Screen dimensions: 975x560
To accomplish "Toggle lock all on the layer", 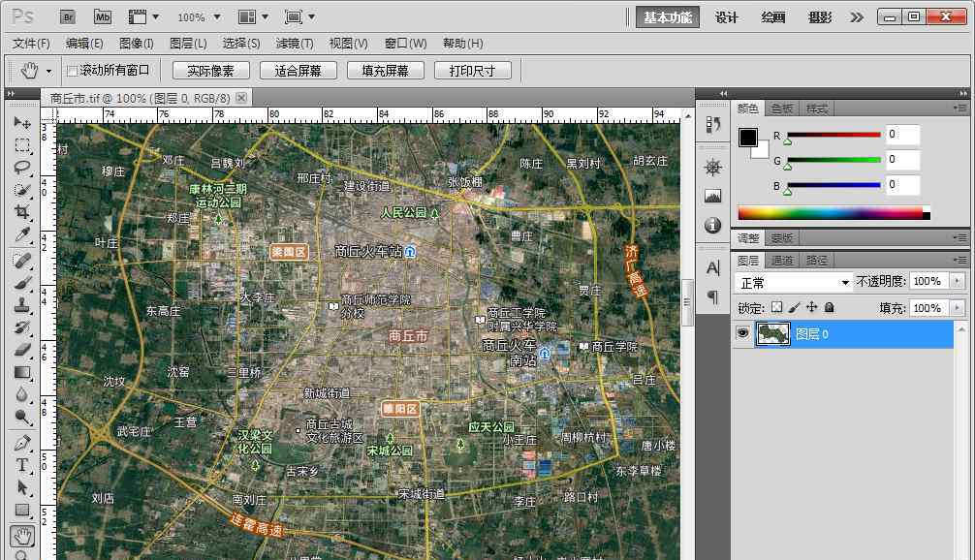I will tap(829, 307).
